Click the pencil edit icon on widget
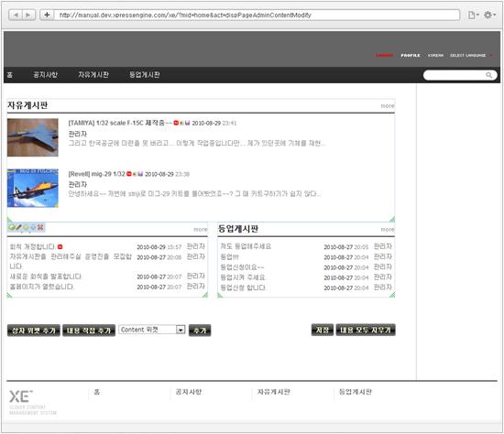Screen dimensions: 504x434 18,227
